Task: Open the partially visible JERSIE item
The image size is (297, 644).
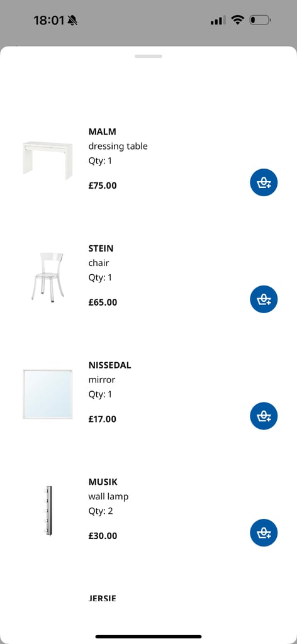Action: point(103,598)
